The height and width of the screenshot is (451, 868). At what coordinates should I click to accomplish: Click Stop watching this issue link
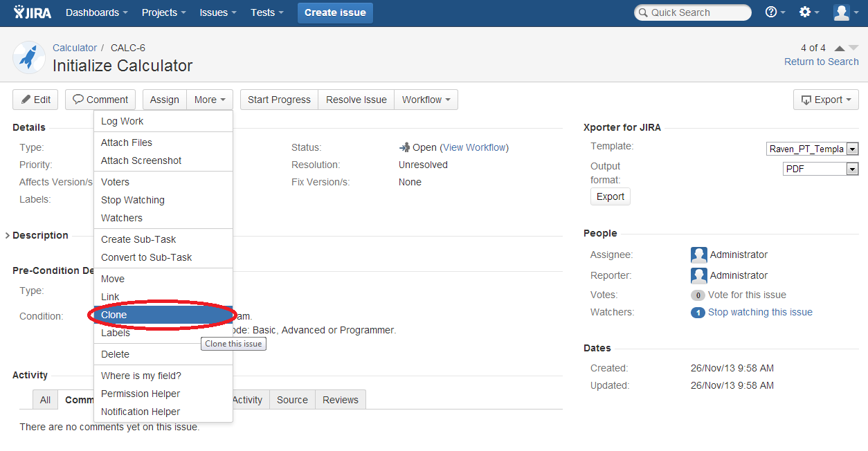coord(760,312)
